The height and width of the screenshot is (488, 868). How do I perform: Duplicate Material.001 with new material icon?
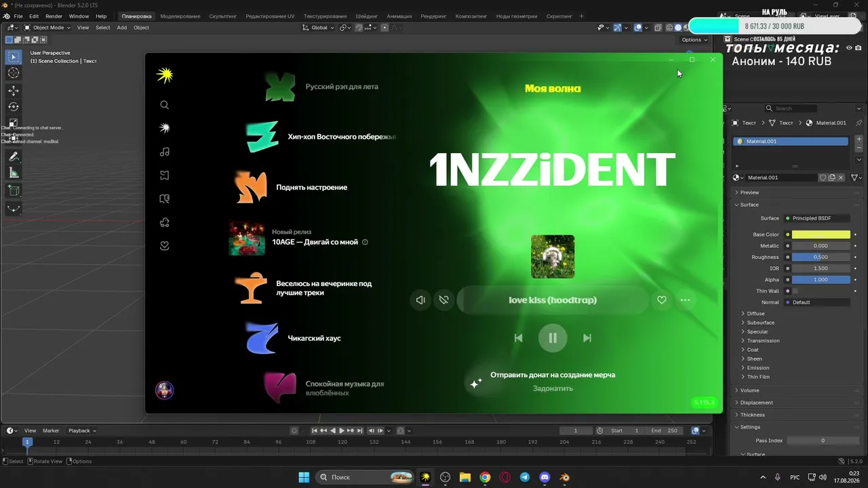[x=831, y=178]
